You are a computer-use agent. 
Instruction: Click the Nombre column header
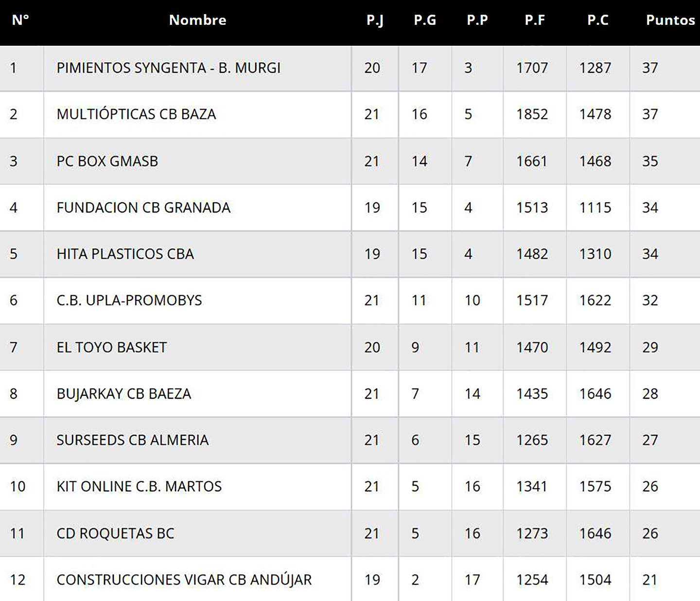(x=197, y=20)
